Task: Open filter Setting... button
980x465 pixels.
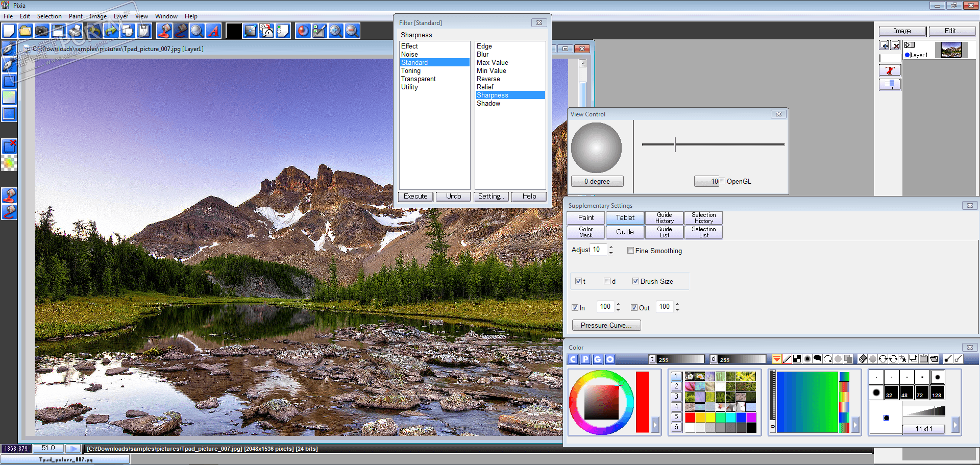Action: tap(491, 197)
